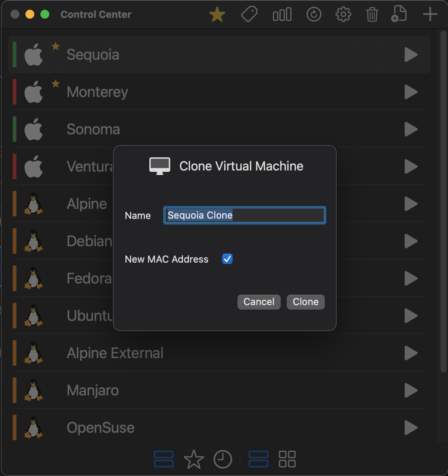Click the trash delete icon

coord(372,15)
